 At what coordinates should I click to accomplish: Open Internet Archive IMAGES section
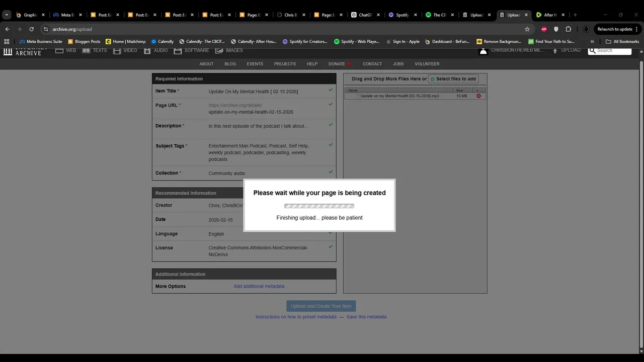[229, 50]
